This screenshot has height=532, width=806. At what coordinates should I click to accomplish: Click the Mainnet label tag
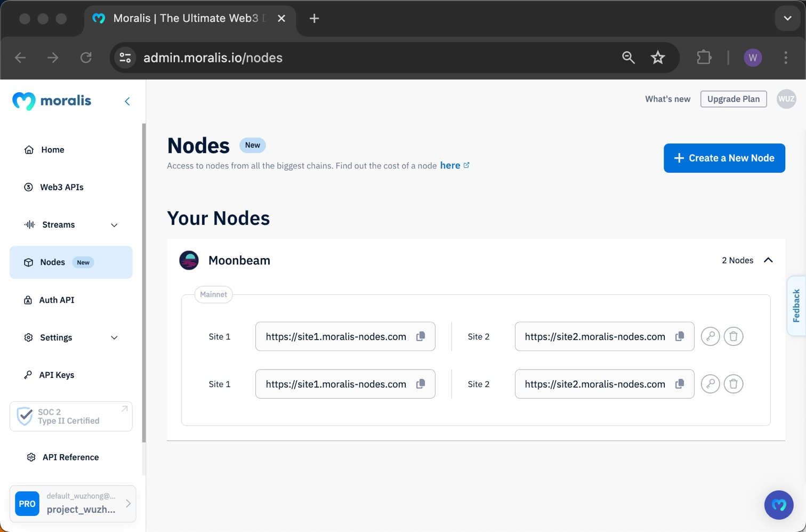coord(214,294)
